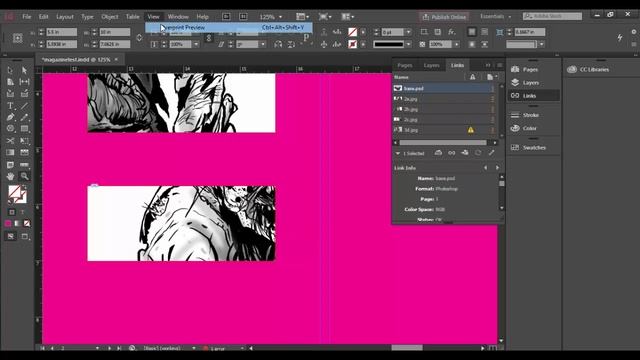Click the X position input field
The height and width of the screenshot is (360, 640).
(x=61, y=32)
